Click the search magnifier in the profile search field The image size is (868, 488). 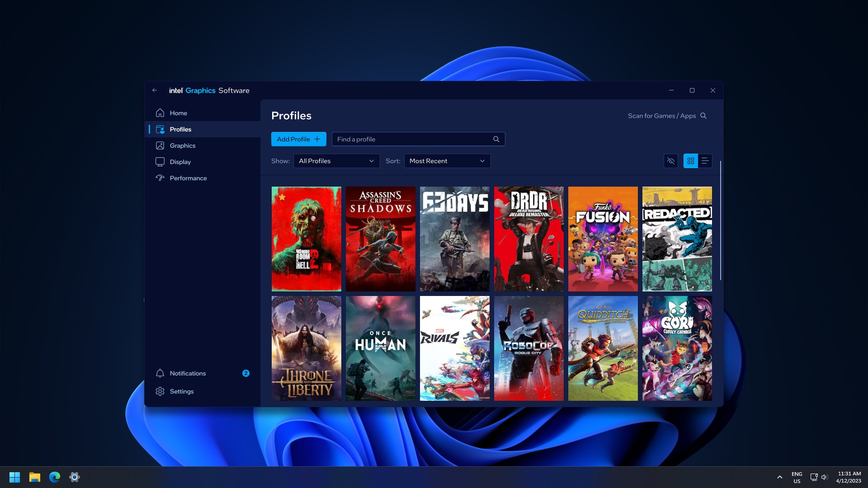[496, 139]
